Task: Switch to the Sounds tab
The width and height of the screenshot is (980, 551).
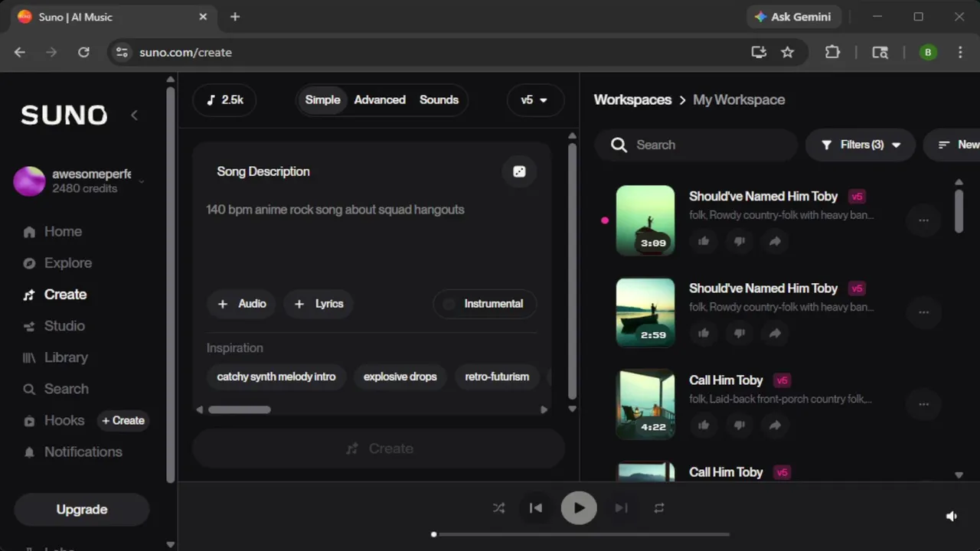Action: (x=439, y=99)
